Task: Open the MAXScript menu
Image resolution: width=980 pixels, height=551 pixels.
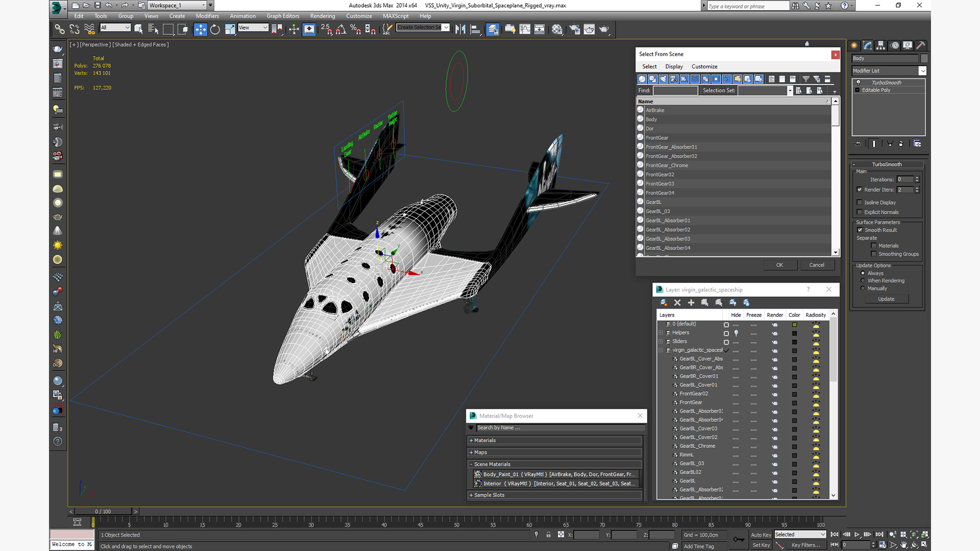Action: (x=396, y=16)
